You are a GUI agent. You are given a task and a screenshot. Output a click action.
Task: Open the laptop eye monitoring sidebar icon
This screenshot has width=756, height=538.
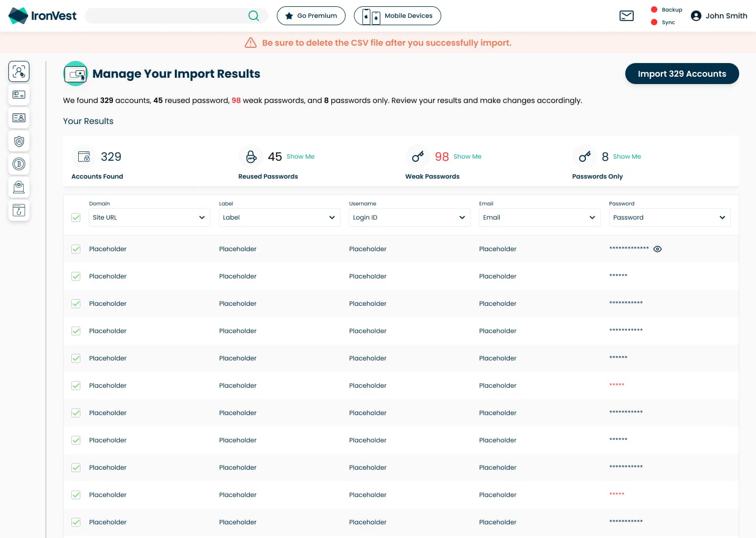[x=19, y=187]
